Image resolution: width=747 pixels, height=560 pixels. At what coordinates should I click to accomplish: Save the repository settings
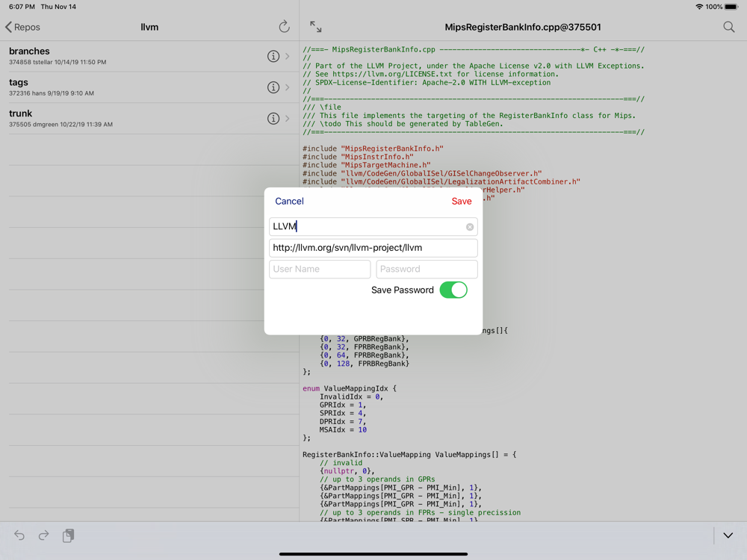point(461,201)
